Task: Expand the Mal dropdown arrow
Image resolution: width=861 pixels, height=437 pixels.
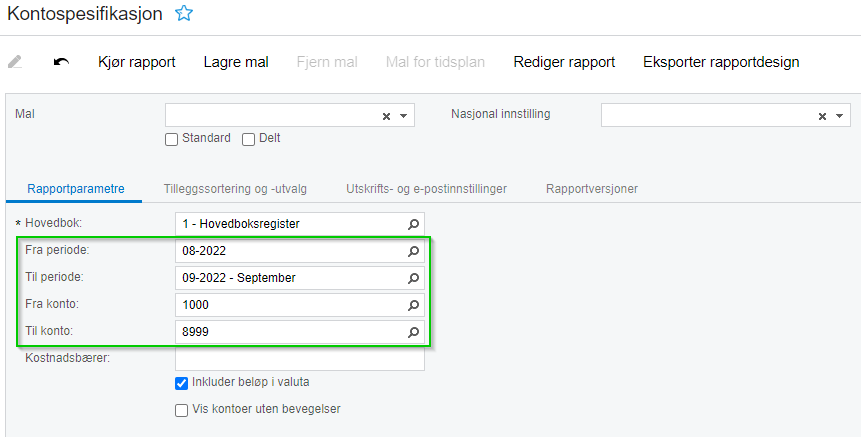Action: pos(404,116)
